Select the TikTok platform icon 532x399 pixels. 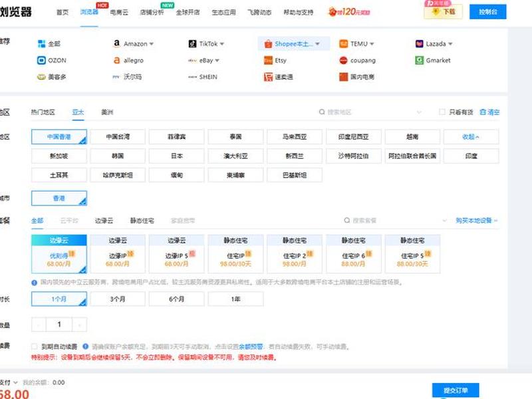click(x=192, y=44)
